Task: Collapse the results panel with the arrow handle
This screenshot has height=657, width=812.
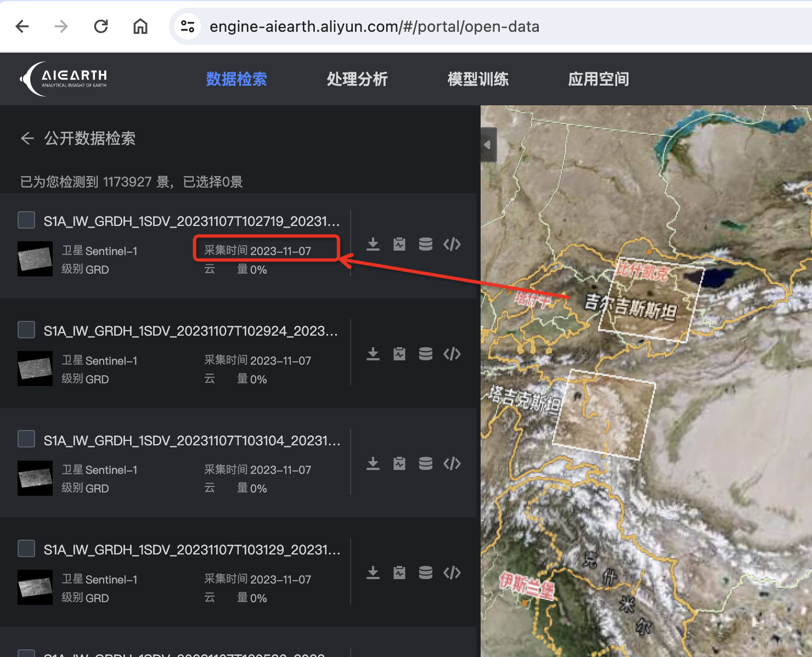Action: click(488, 145)
